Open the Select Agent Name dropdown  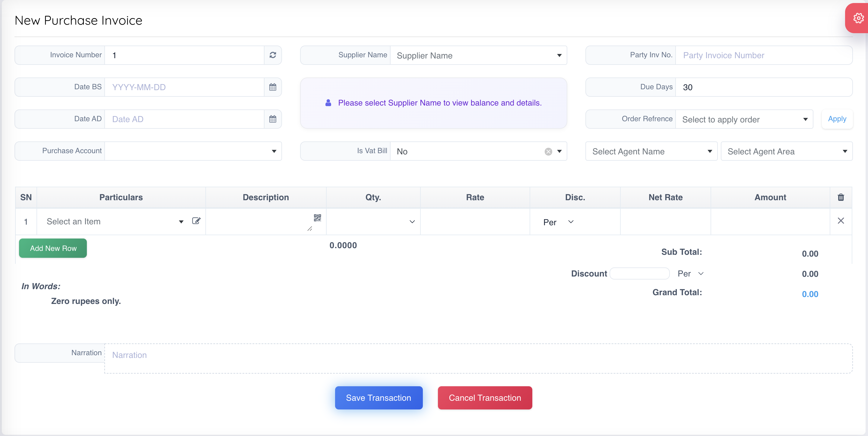pos(651,151)
